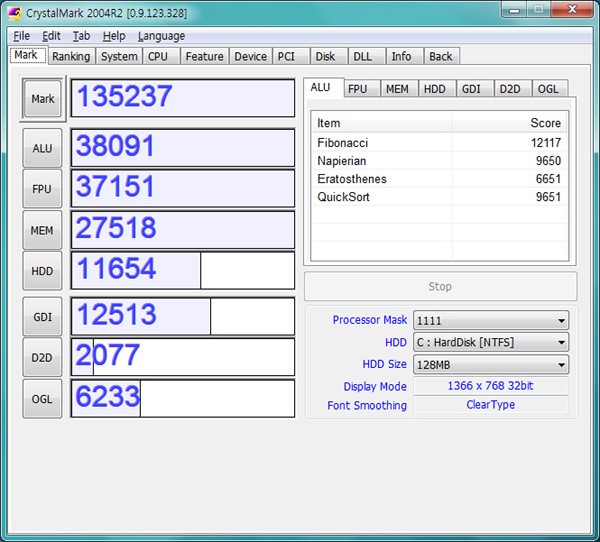Click the HDD score 11654 bar
Viewport: 600px width, 542px height.
point(183,271)
